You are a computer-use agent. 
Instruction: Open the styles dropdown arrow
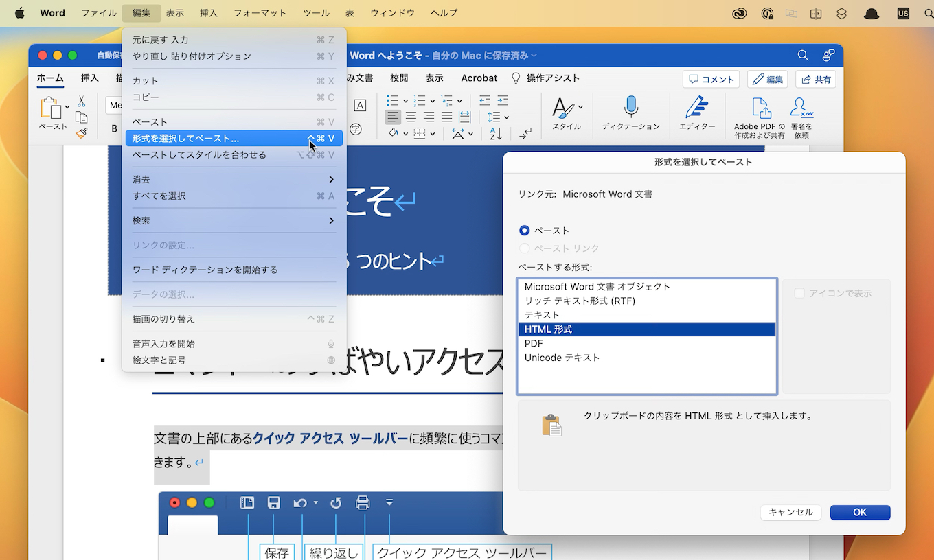point(580,107)
